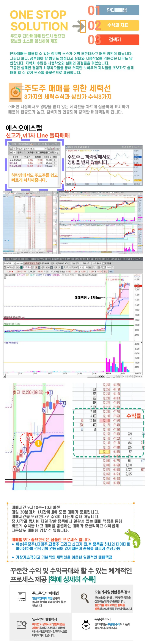151x644 pixels.
Task: Click the 등락률 column header
Action: pyautogui.click(x=38, y=157)
